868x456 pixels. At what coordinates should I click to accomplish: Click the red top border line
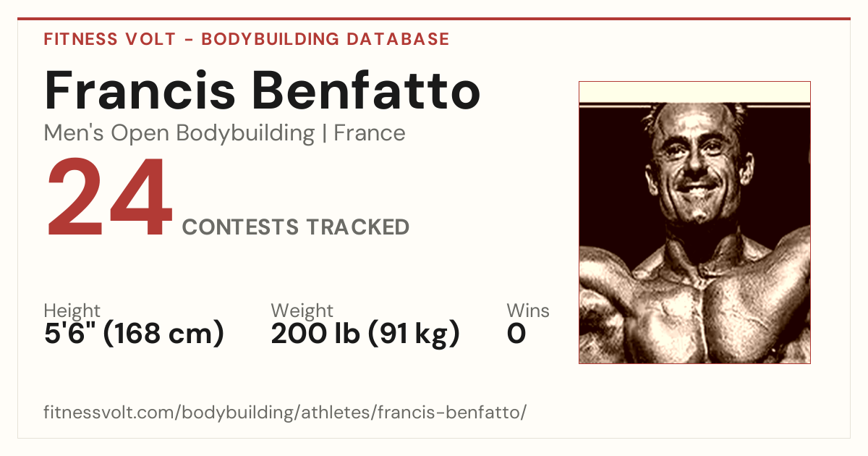coord(434,19)
